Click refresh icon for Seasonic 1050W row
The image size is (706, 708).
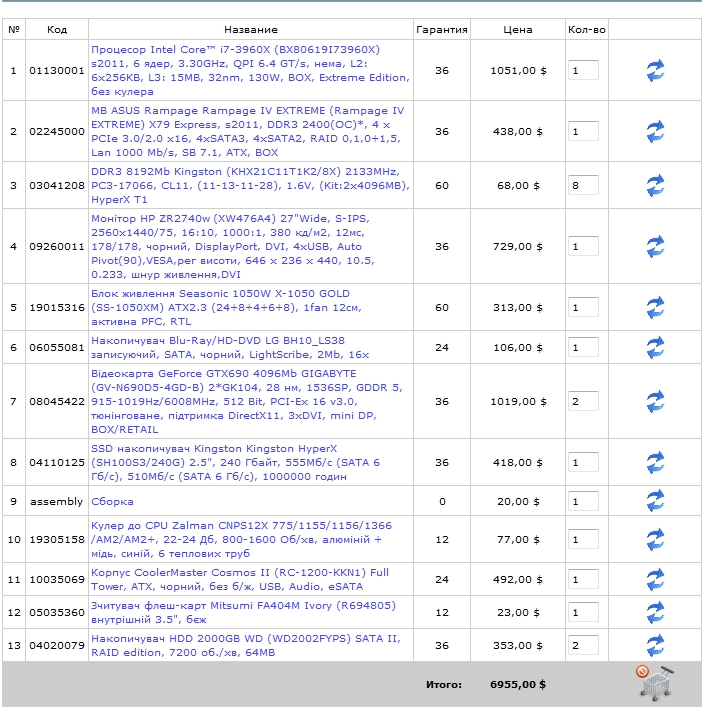pyautogui.click(x=655, y=307)
